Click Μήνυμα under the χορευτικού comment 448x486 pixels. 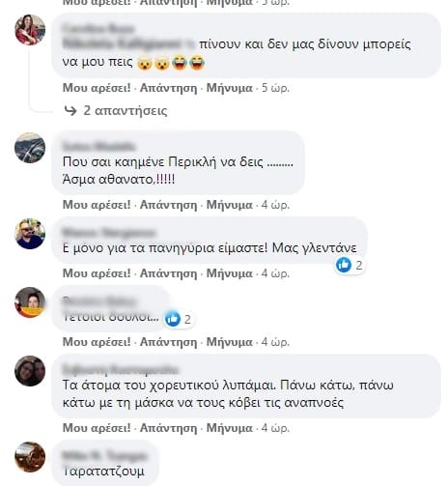tap(230, 428)
